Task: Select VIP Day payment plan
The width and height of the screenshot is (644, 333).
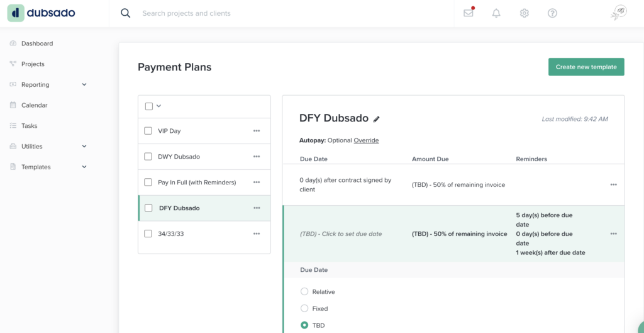Action: (169, 131)
